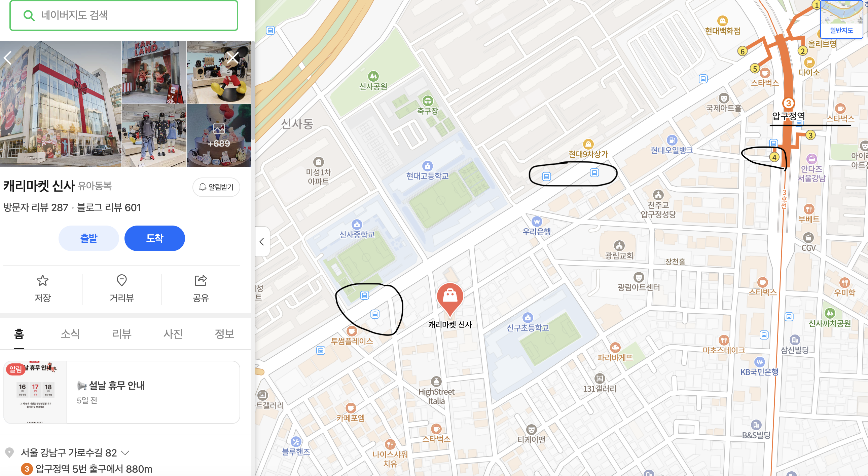Open the +689 more photos thumbnail

click(x=219, y=135)
